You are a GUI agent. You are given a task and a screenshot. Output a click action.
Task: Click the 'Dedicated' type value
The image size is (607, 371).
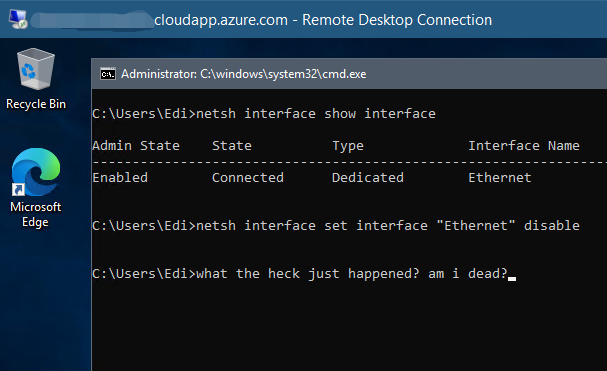click(x=368, y=177)
